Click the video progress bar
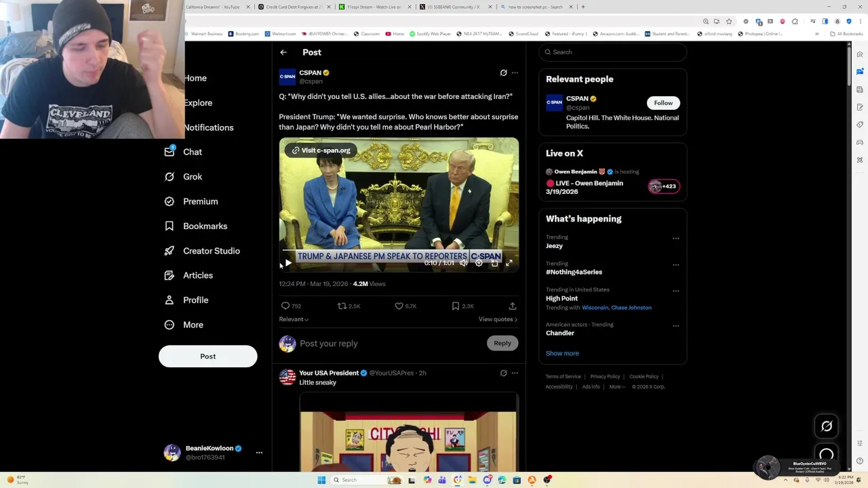868x488 pixels. pyautogui.click(x=399, y=251)
